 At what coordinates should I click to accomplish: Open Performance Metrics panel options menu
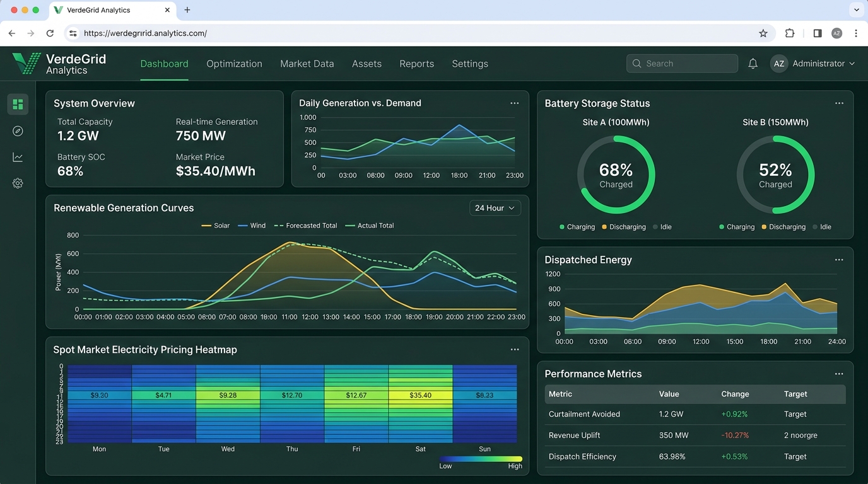839,374
